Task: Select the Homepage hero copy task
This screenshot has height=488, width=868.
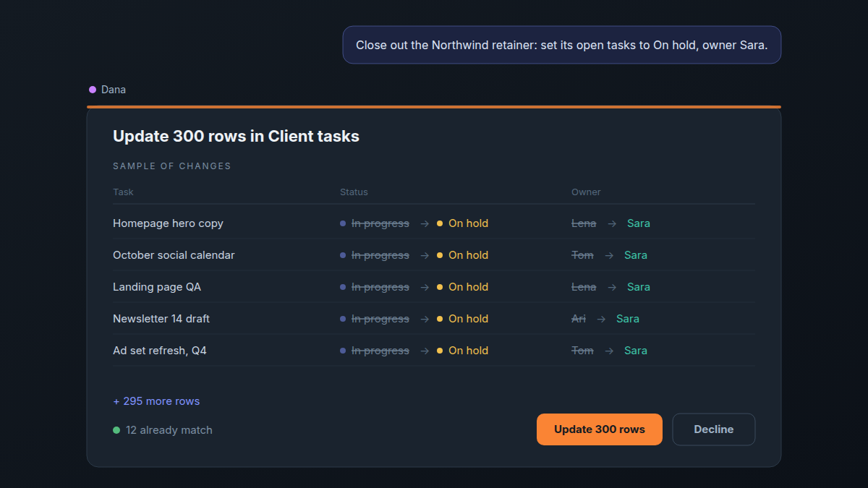Action: click(x=168, y=223)
